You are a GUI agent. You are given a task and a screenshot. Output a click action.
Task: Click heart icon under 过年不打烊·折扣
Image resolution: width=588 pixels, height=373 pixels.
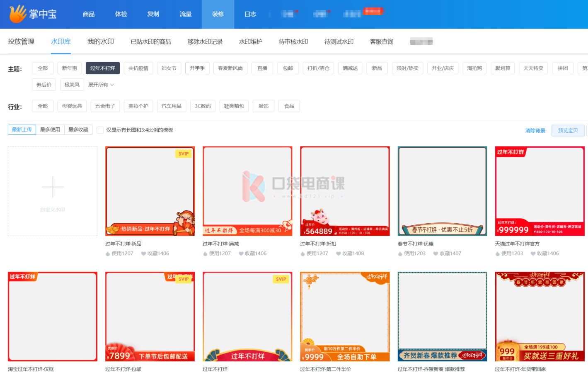(338, 254)
